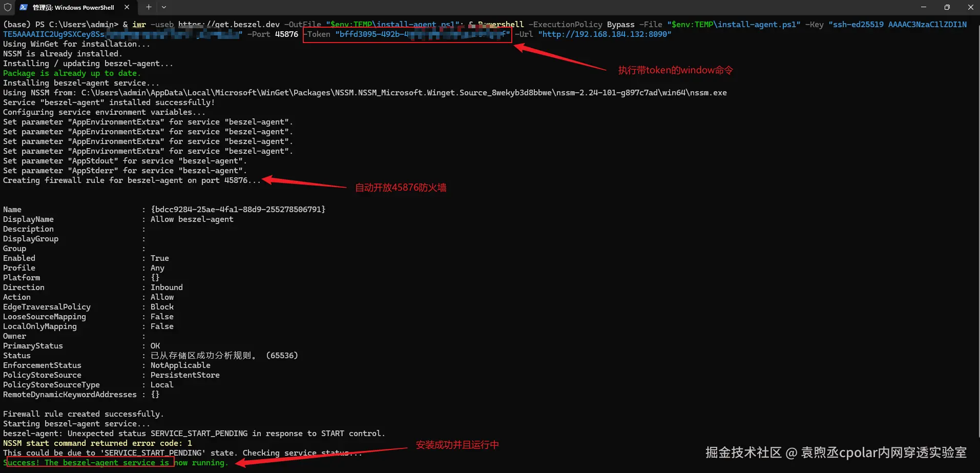Click the PowerShell icon on the tab
This screenshot has height=473, width=980.
pos(24,7)
